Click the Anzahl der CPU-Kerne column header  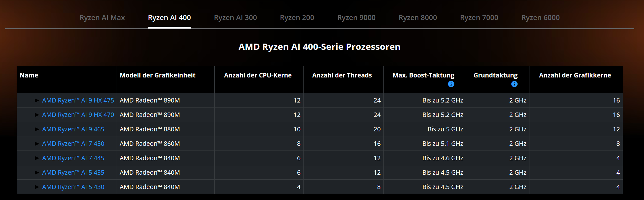pos(258,75)
